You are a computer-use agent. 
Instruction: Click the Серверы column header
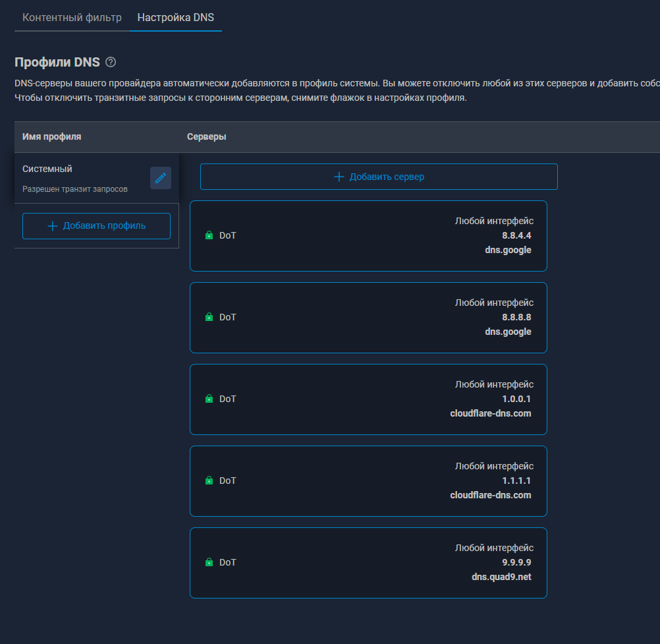(207, 137)
